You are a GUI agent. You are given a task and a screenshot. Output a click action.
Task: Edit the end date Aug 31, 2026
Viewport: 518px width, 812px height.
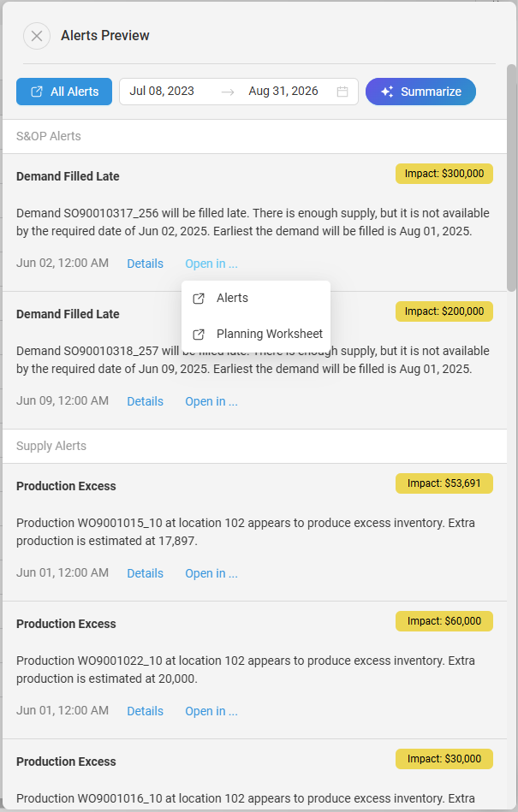tap(283, 92)
